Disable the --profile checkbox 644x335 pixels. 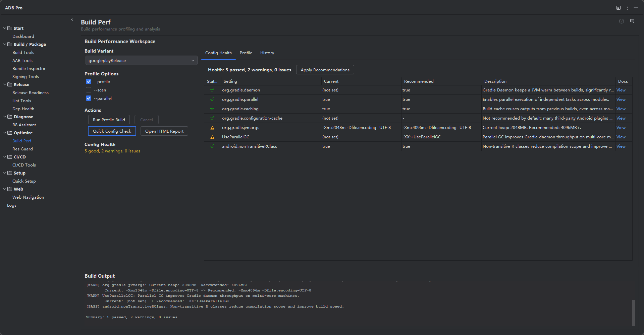coord(89,81)
